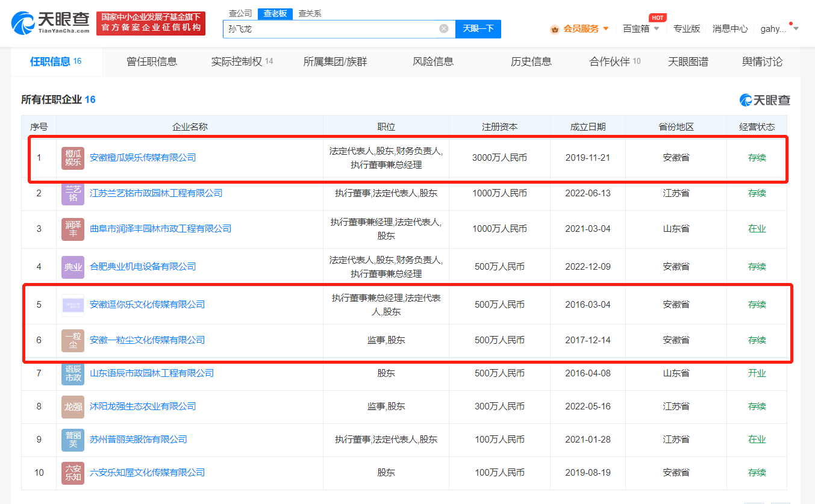Open 沭阳龙强生态农业有限公司 link

pyautogui.click(x=143, y=406)
